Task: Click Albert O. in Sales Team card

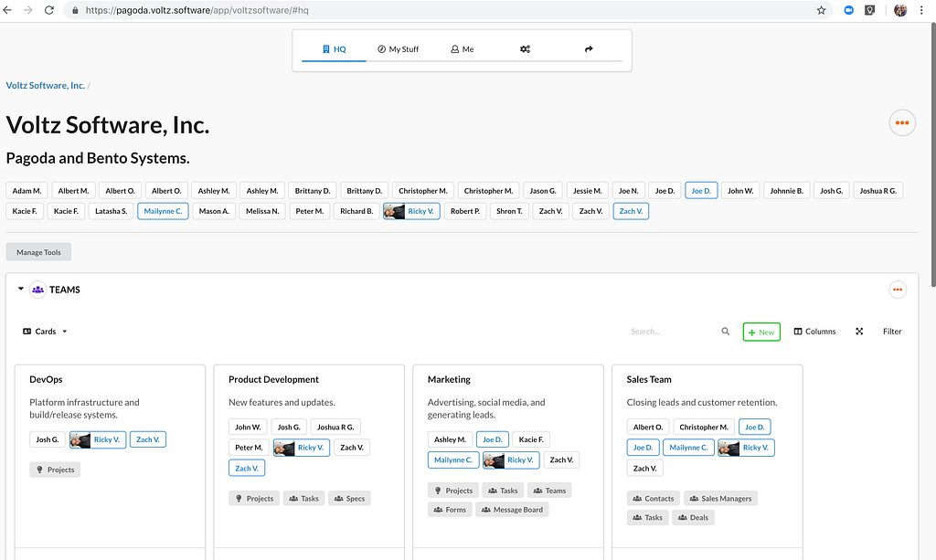Action: pyautogui.click(x=648, y=427)
